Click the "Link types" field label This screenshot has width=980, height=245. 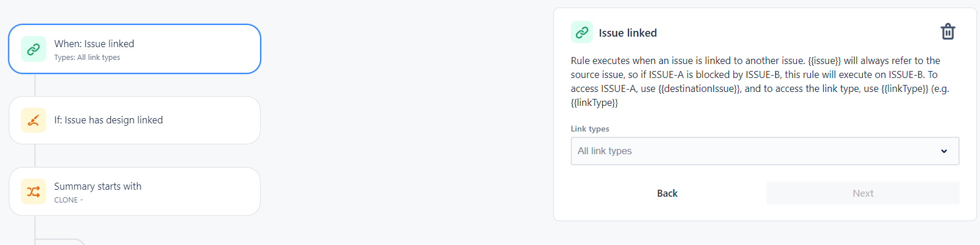[589, 129]
